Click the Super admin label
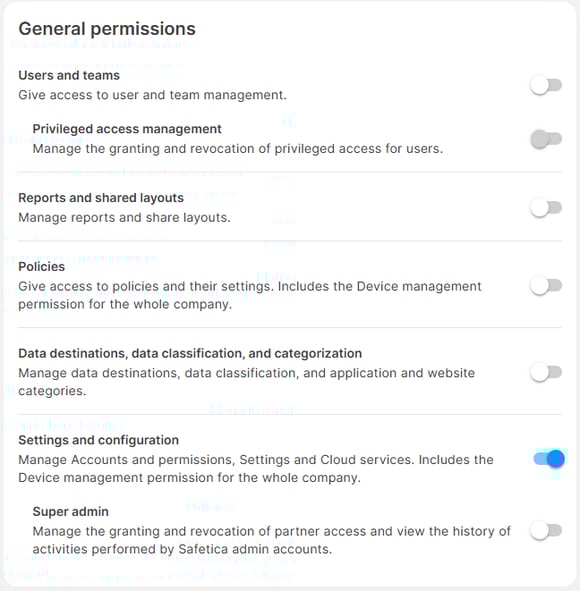This screenshot has width=580, height=591. click(70, 511)
